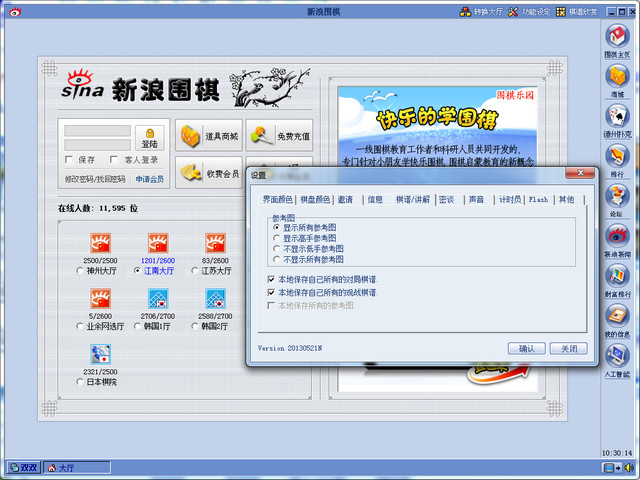
Task: Click the username input field
Action: pos(98,131)
